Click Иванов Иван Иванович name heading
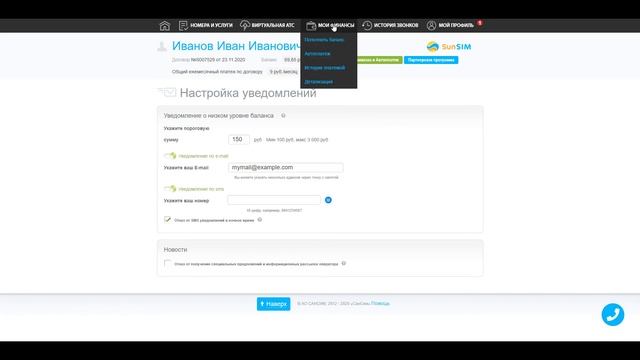This screenshot has height=360, width=640. coord(236,46)
